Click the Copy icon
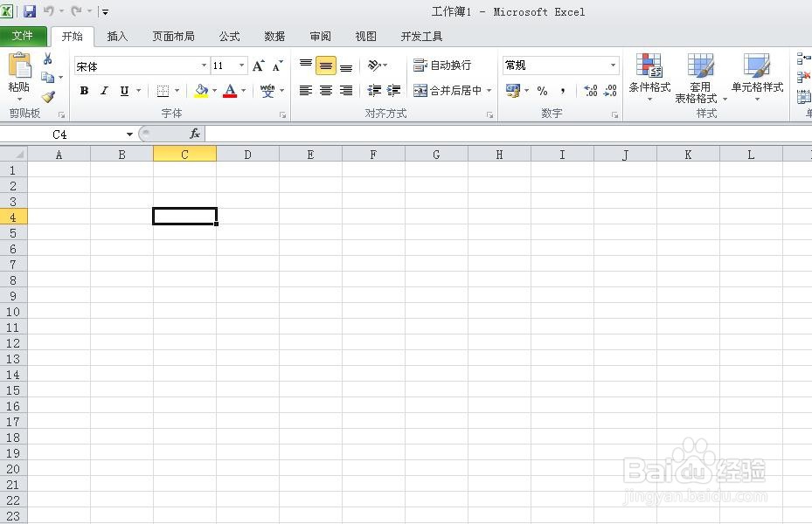The image size is (812, 524). pos(48,78)
